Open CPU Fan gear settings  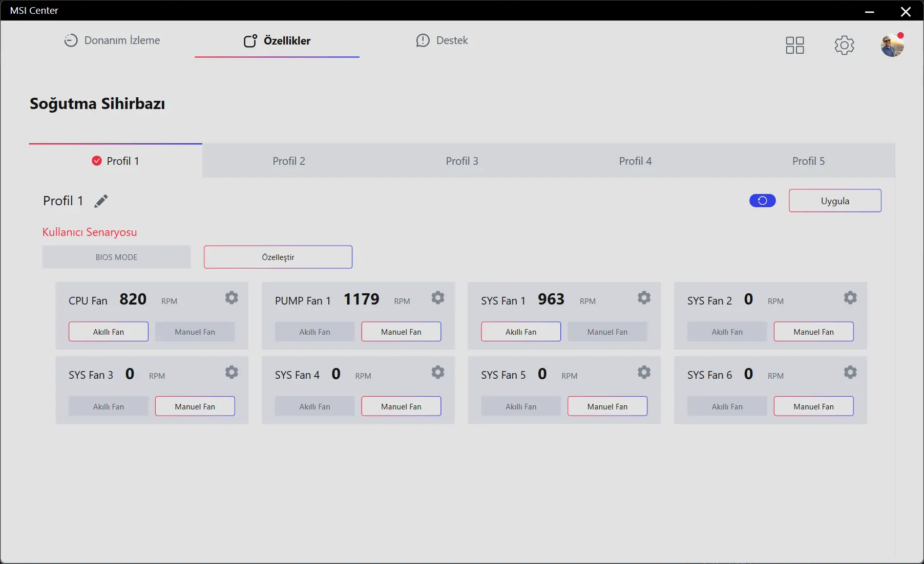click(x=232, y=298)
